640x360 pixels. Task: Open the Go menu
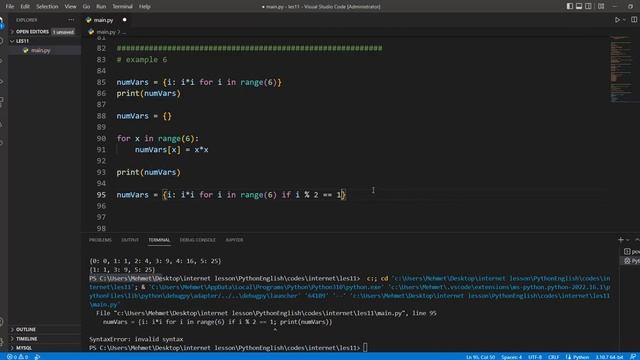pos(86,7)
